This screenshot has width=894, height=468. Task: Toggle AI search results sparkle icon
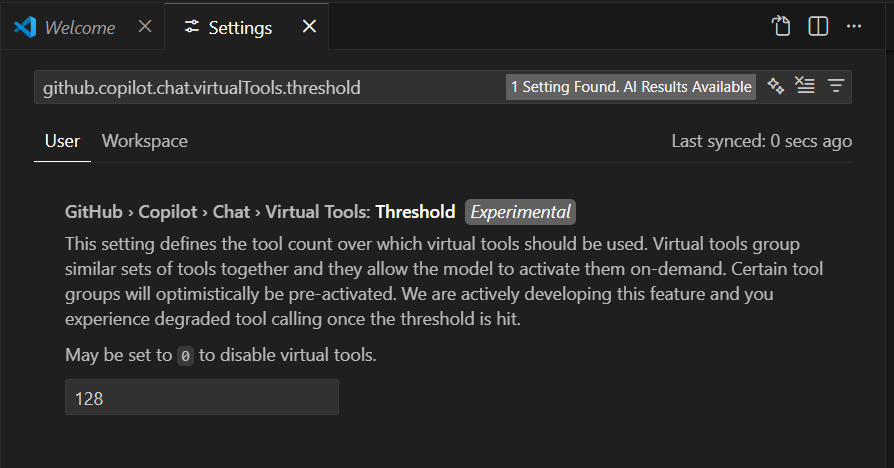click(x=775, y=87)
